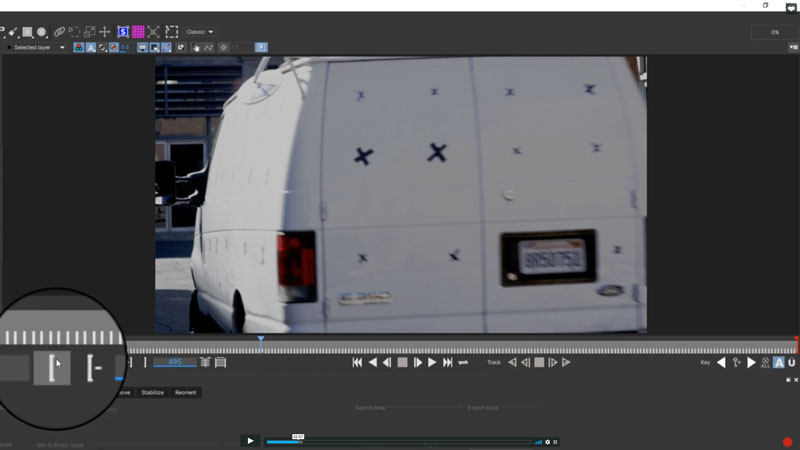Stop tracking with the Track square button
The height and width of the screenshot is (450, 800).
(539, 362)
